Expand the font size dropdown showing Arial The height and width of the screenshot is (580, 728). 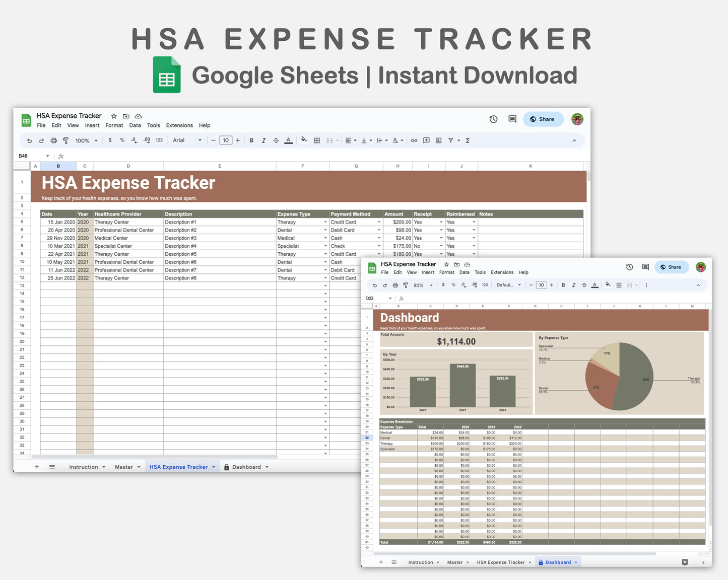pyautogui.click(x=198, y=140)
